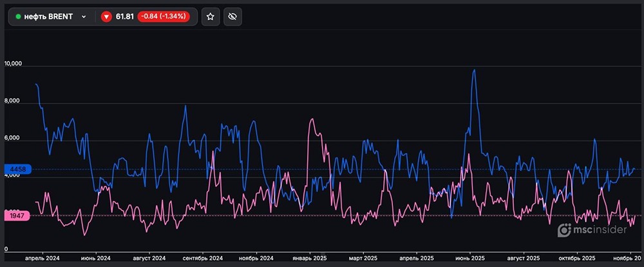Click the 61.81 price value
The image size is (644, 267).
tap(124, 17)
